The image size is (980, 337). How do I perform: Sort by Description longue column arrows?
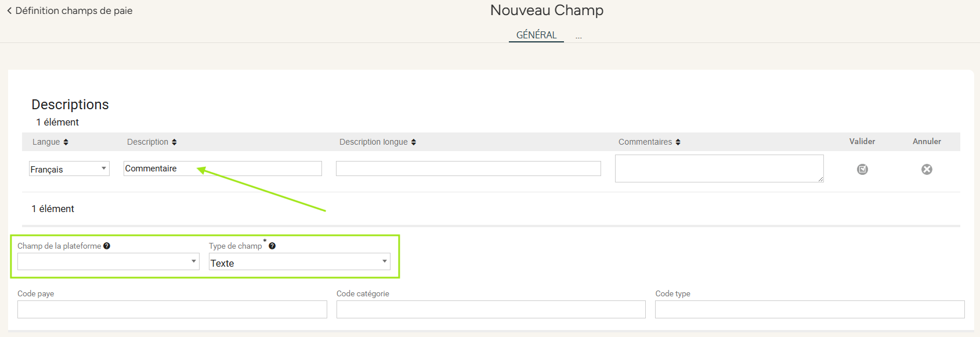click(x=413, y=142)
